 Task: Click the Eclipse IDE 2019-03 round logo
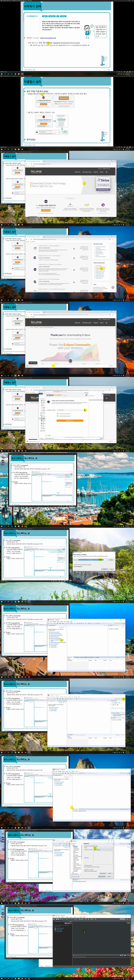coord(46,202)
